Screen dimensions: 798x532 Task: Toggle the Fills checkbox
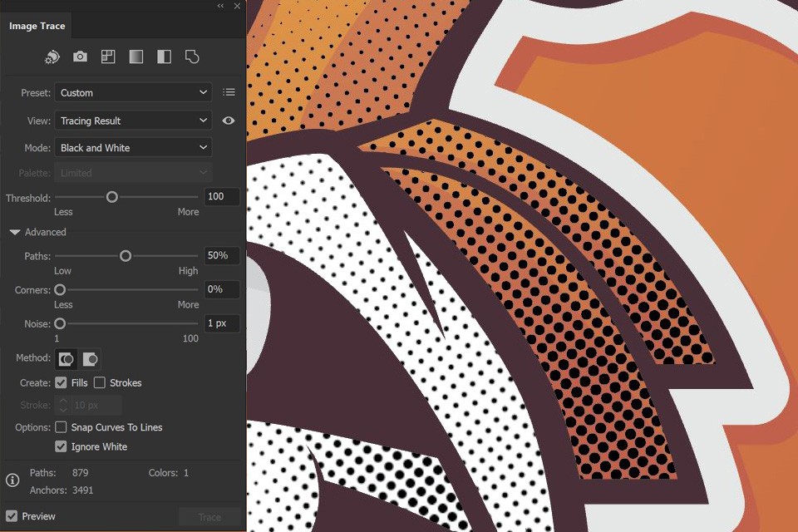[61, 382]
